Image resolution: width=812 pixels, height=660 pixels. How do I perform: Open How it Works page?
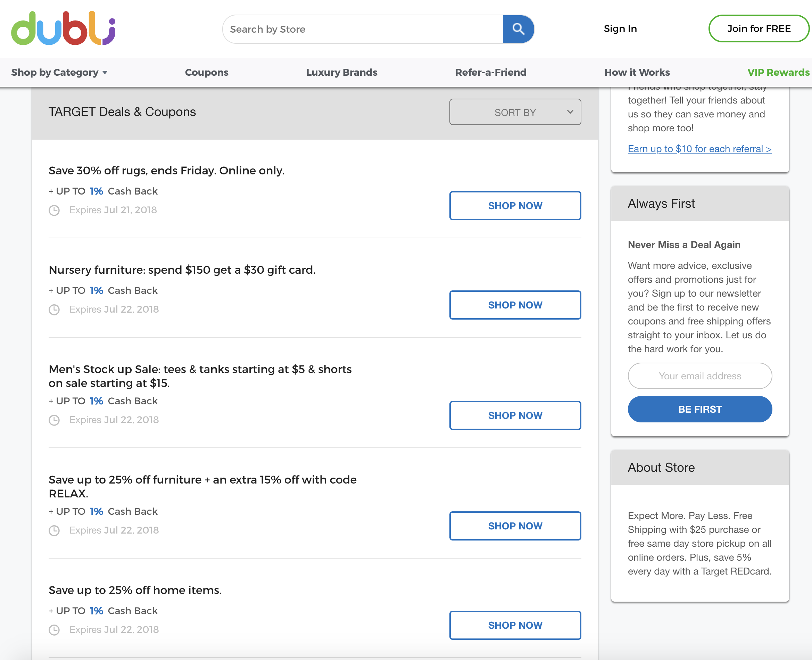click(x=637, y=72)
